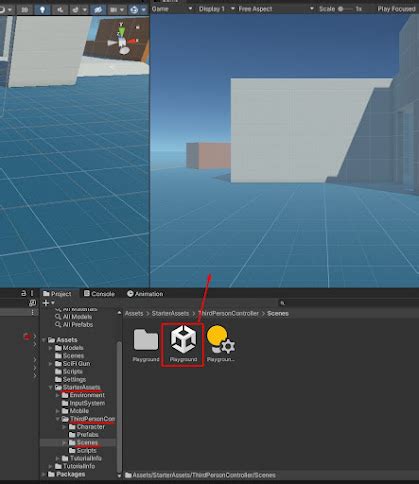Toggle Gizmos globe icon in Scene toolbar

pyautogui.click(x=134, y=10)
